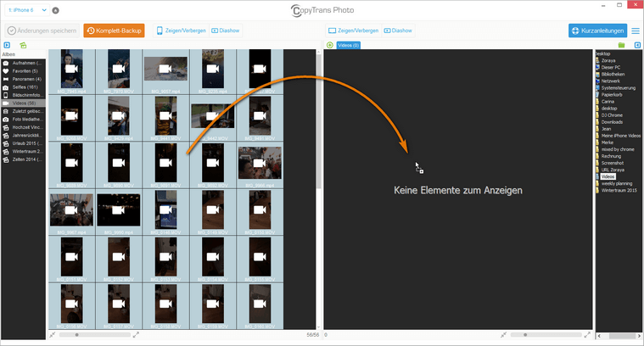Select video thumbnail IMG_9966.mp4
Viewport: 644px width, 346px height.
point(260,164)
